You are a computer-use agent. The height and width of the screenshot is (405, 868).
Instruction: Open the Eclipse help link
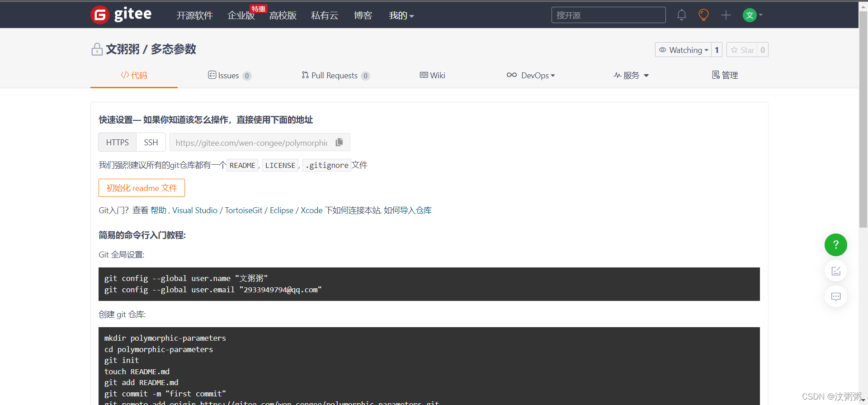[282, 210]
